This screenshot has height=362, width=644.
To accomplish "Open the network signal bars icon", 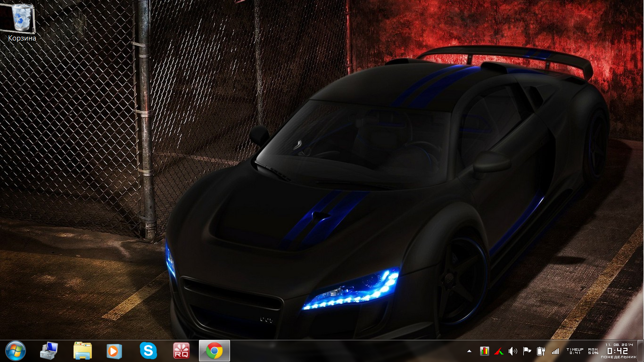I will [555, 351].
